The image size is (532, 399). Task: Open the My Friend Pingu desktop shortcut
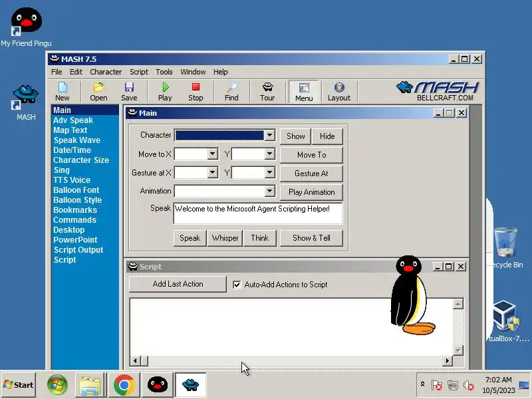(x=26, y=27)
